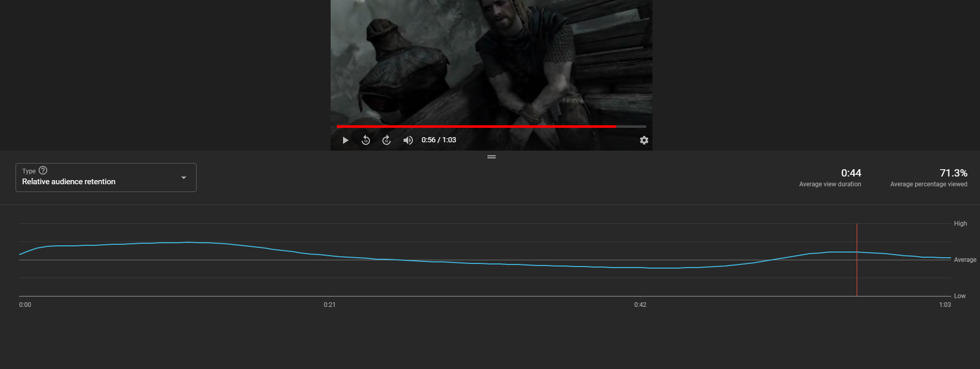Click the 0:21 label on the chart axis
Screen dimensions: 980x369
click(x=330, y=305)
